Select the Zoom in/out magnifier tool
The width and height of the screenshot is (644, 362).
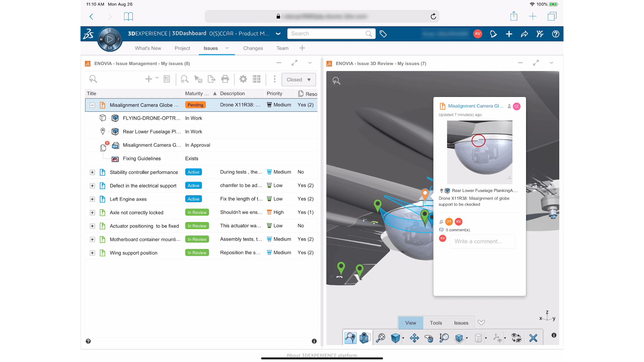tap(444, 338)
